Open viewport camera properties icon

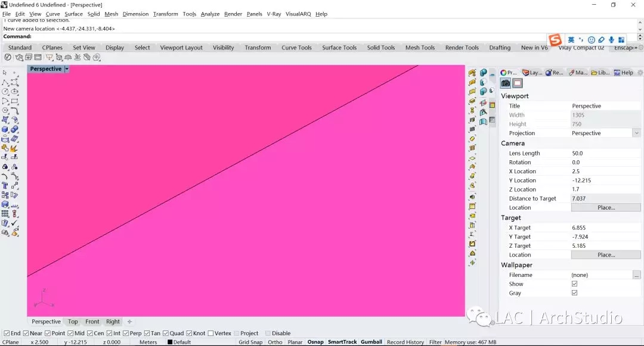506,83
